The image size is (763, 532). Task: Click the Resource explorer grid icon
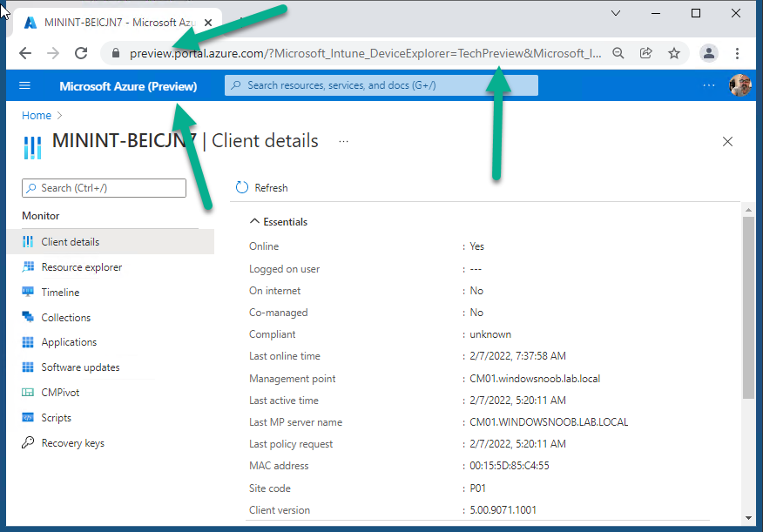pyautogui.click(x=28, y=266)
